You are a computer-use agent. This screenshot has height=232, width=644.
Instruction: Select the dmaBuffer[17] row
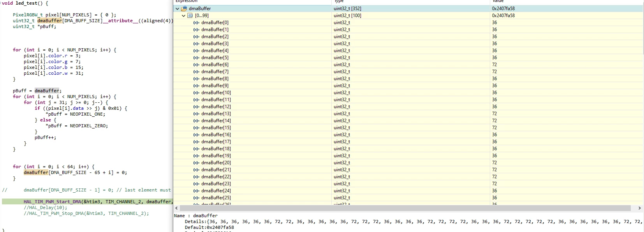408,142
